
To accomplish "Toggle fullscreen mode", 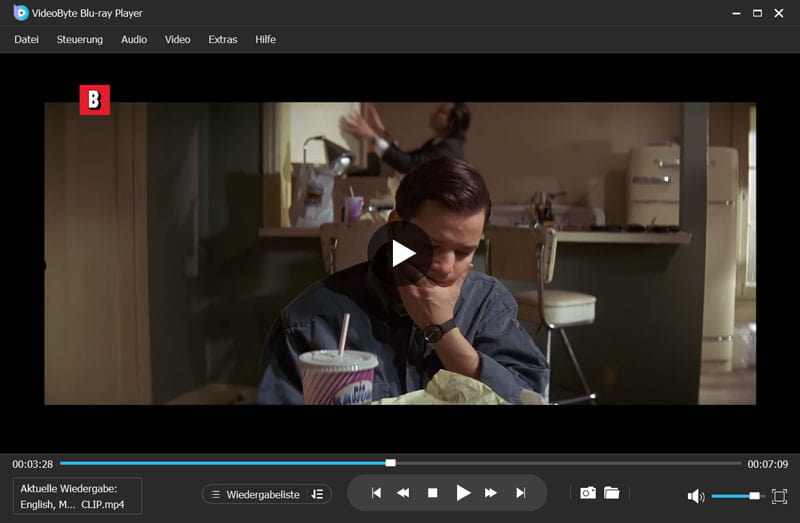I will point(779,496).
